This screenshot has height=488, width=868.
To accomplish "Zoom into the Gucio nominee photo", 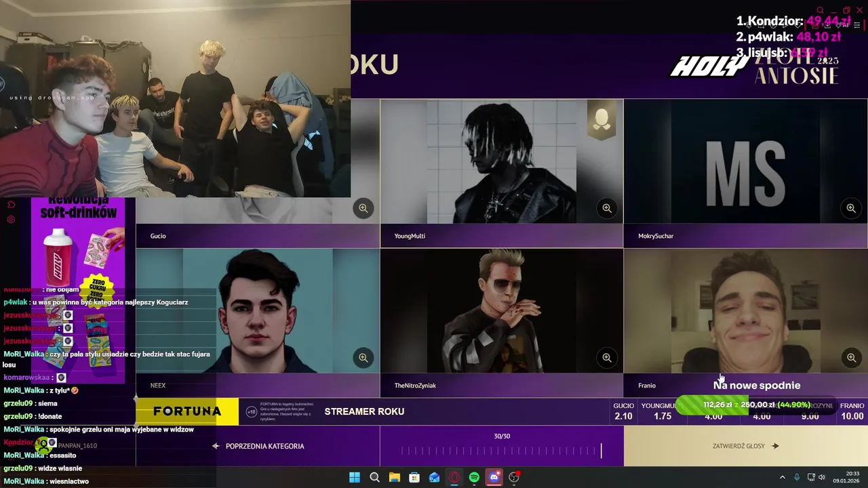I will [363, 208].
